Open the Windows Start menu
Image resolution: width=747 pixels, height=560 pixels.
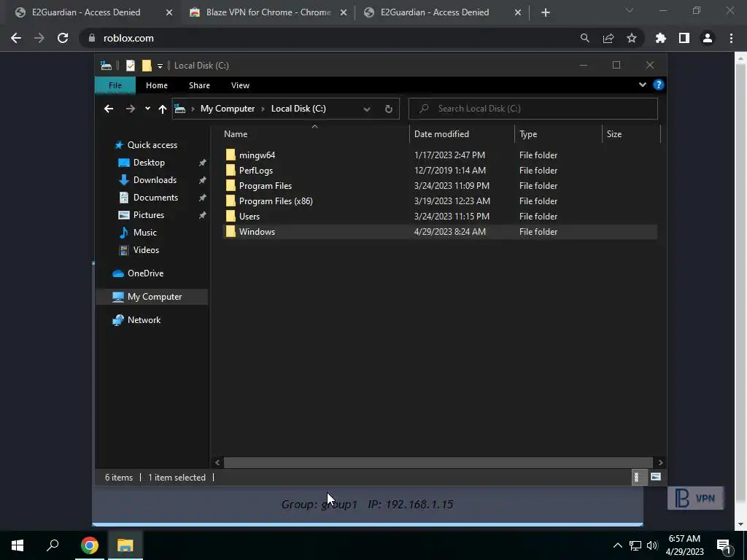tap(18, 545)
